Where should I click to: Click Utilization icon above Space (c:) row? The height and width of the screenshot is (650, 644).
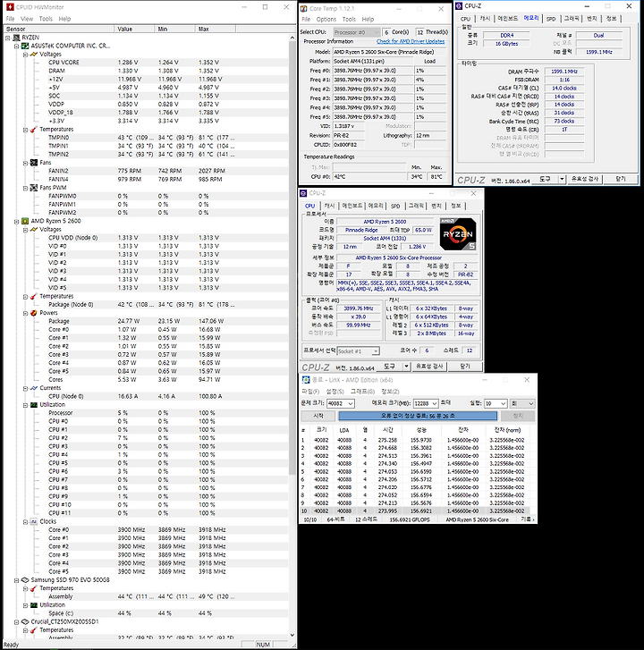pos(34,604)
